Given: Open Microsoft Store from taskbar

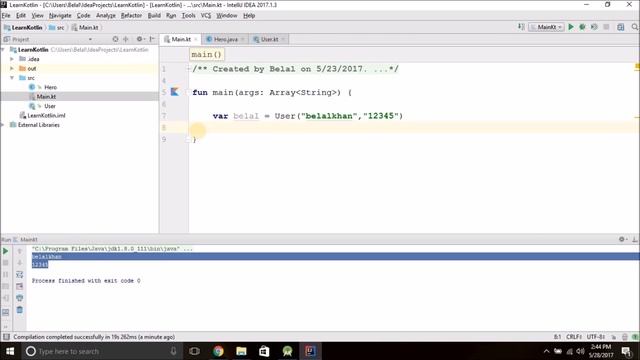Looking at the screenshot, I should pos(264,351).
